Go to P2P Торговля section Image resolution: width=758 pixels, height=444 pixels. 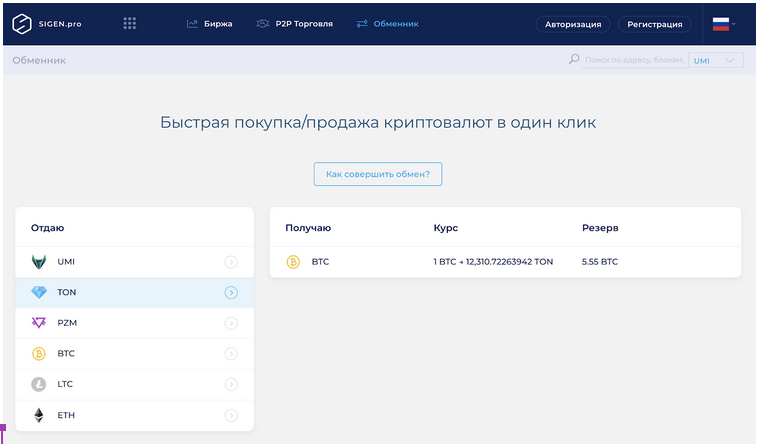(294, 24)
